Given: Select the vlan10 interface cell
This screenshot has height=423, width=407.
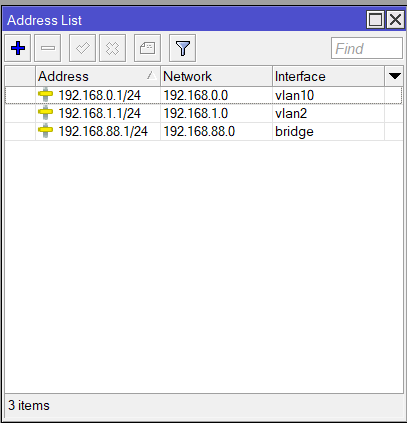Looking at the screenshot, I should pos(328,95).
